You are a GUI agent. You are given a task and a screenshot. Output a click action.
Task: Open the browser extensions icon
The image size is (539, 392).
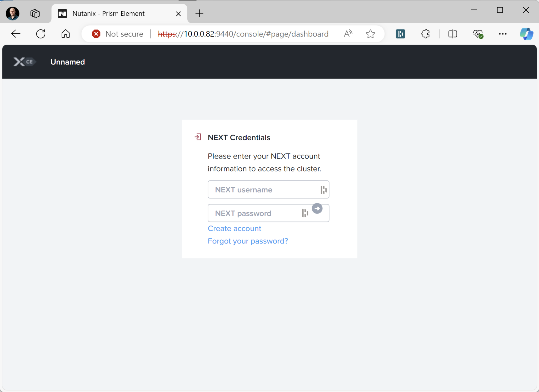[x=425, y=34]
